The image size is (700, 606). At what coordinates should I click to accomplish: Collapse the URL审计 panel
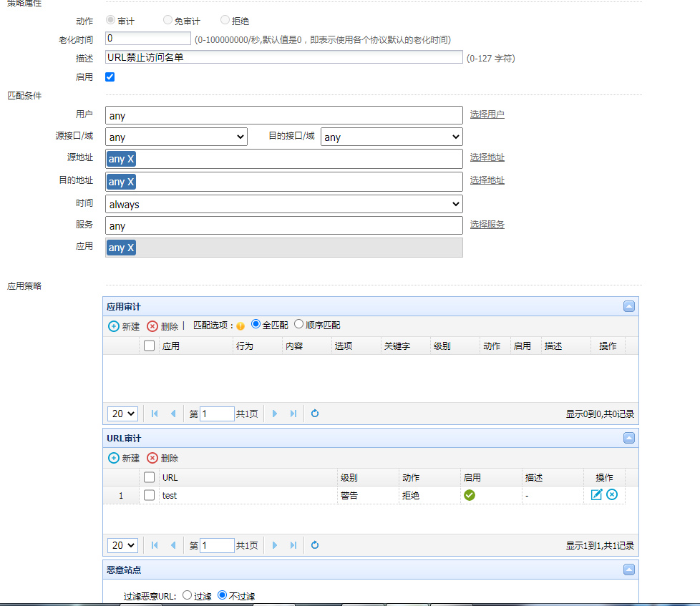[628, 438]
